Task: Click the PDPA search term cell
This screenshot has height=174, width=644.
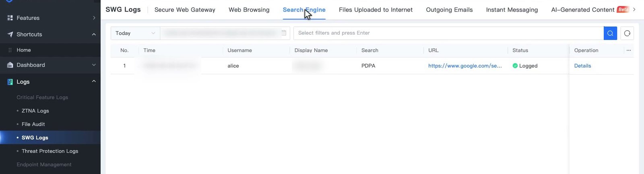Action: tap(368, 66)
